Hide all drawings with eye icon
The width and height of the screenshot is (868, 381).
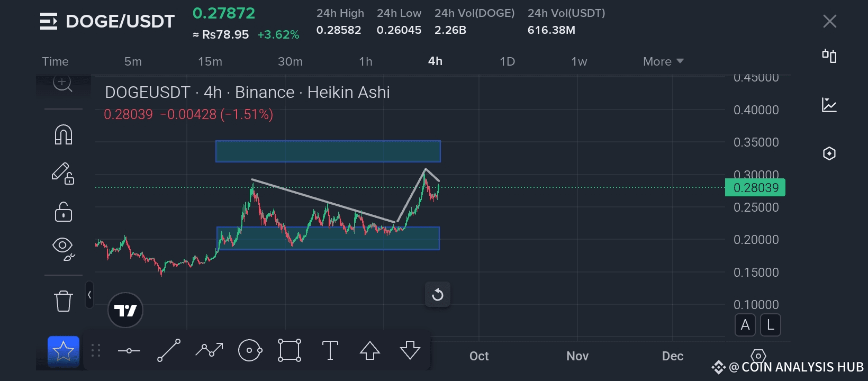(x=63, y=247)
